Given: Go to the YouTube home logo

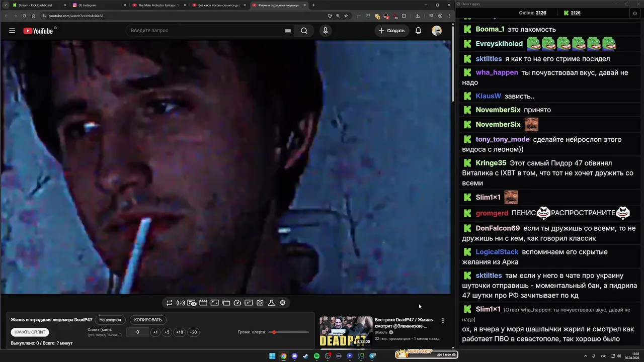Looking at the screenshot, I should (38, 31).
